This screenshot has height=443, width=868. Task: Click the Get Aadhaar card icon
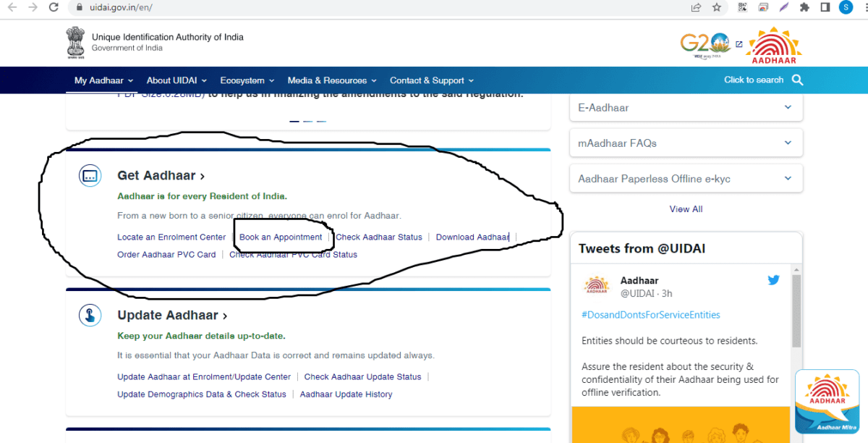pos(90,175)
